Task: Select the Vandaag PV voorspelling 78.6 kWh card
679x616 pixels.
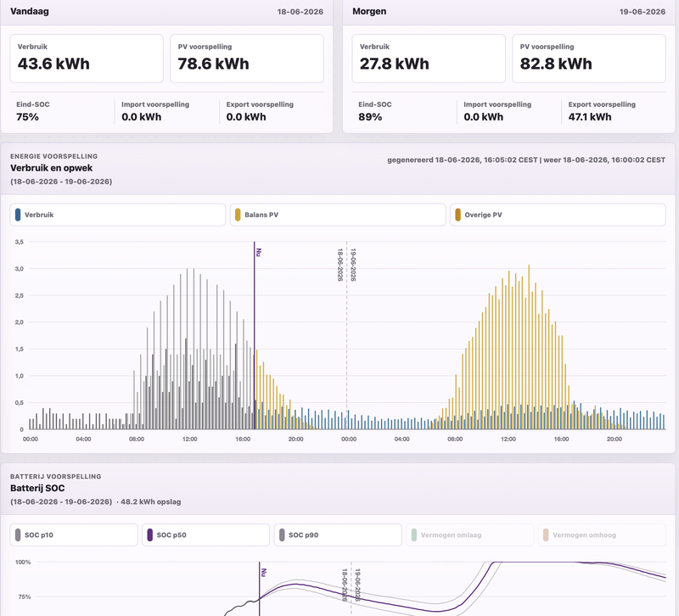Action: 247,59
